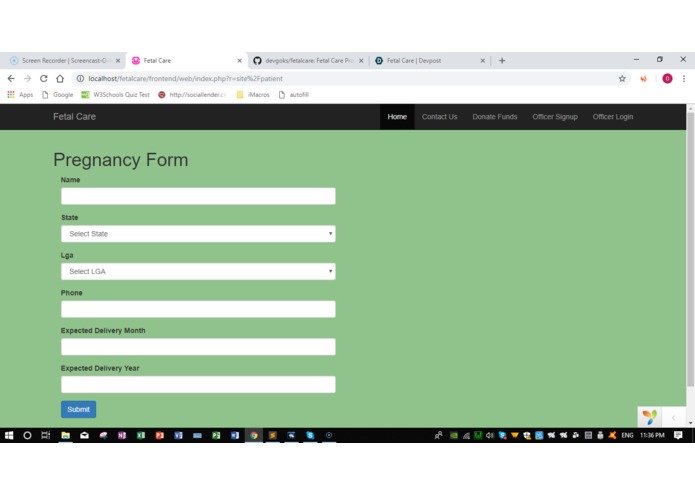Expand the Select LGA dropdown

198,272
